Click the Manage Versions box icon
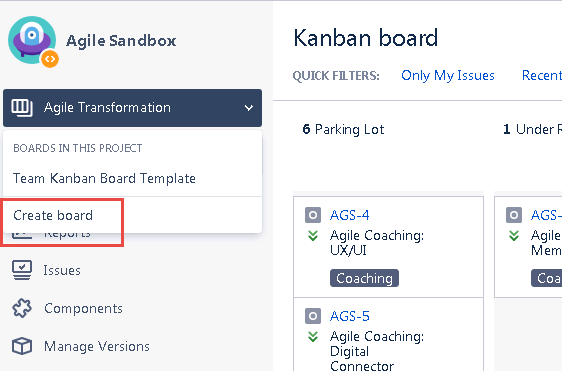562x371 pixels. coord(22,346)
